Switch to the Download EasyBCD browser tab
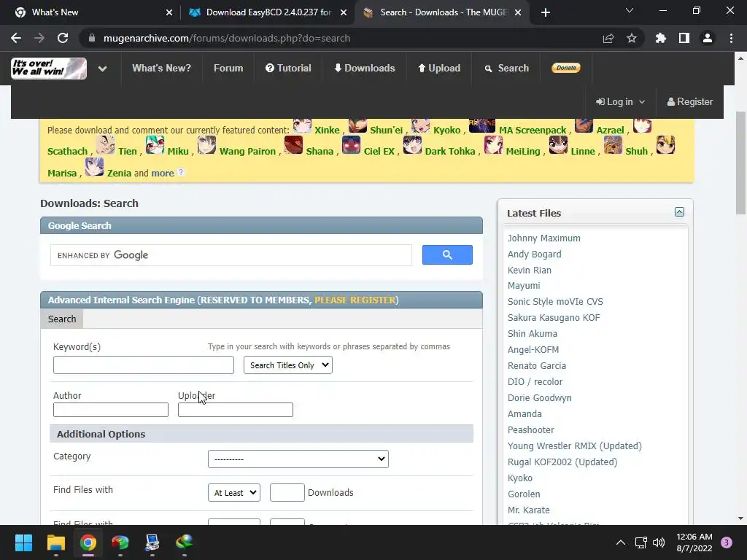 coord(268,12)
